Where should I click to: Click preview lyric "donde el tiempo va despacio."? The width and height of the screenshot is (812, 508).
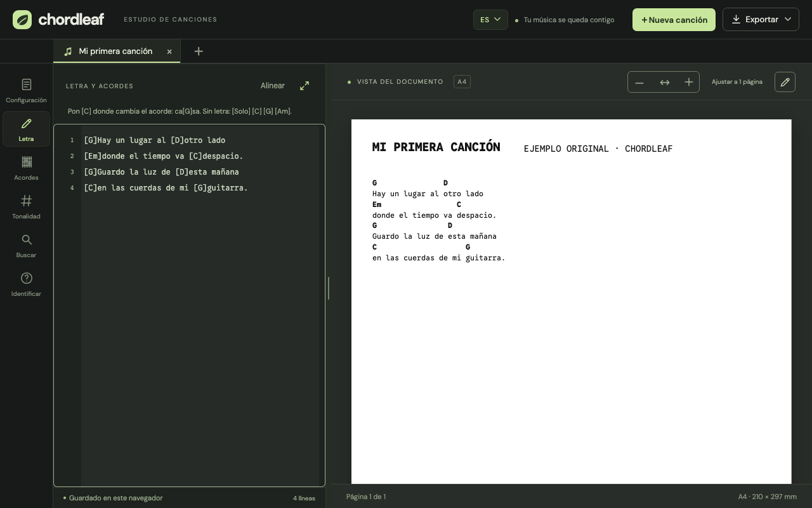click(x=435, y=215)
